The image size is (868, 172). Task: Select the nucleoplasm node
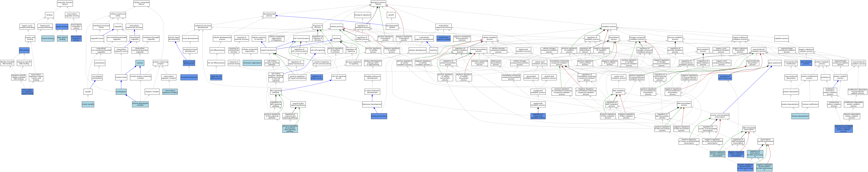pyautogui.click(x=121, y=92)
